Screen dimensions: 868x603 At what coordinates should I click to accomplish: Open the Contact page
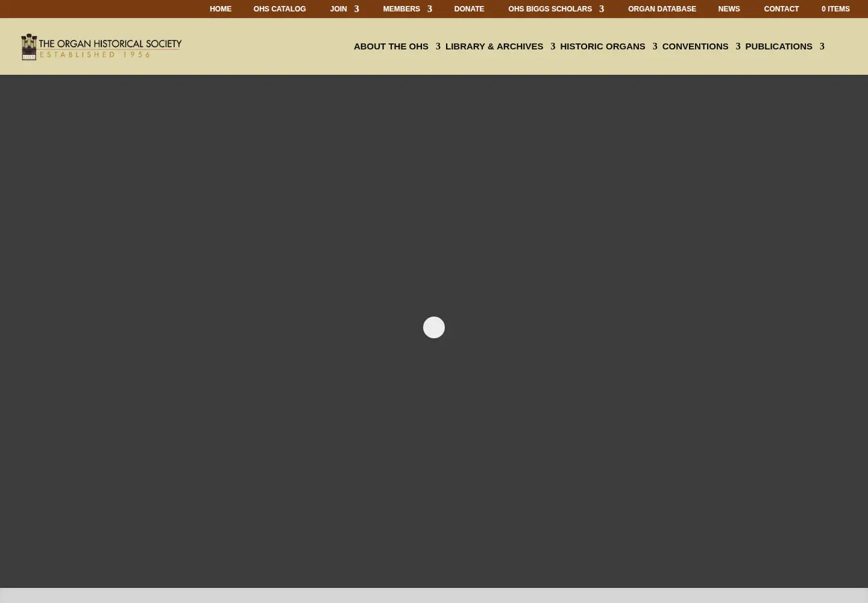[781, 9]
